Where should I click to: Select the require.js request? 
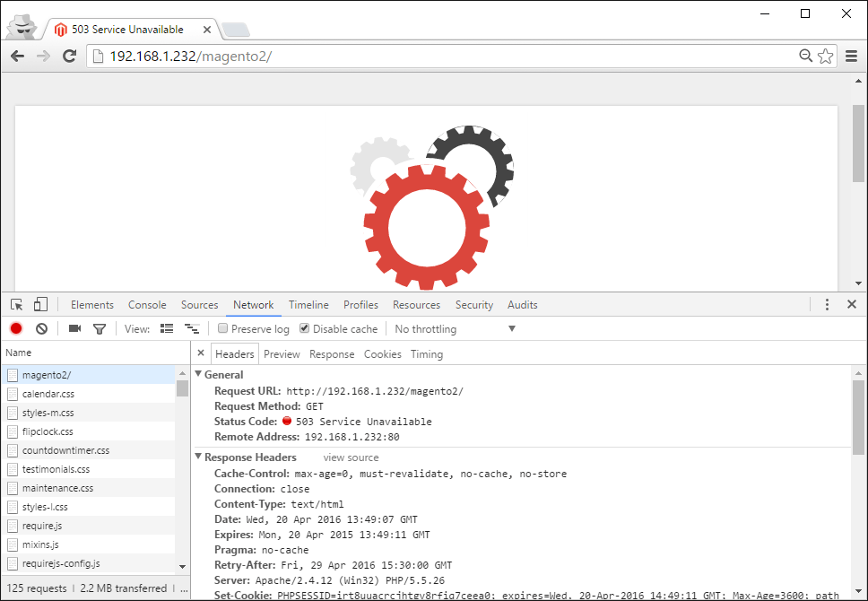tap(89, 526)
